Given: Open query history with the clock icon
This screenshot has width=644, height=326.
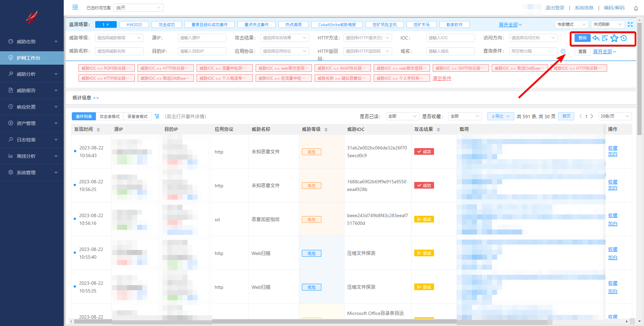Looking at the screenshot, I should (624, 38).
